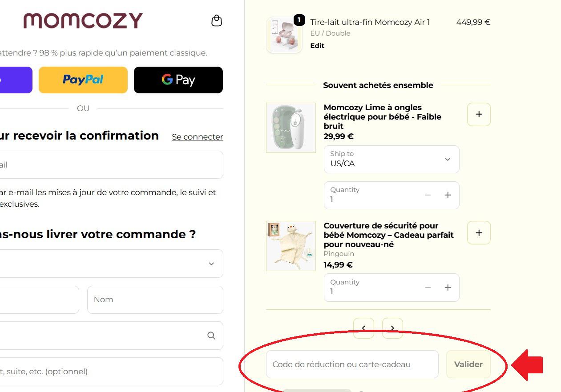Screen dimensions: 561x392
Task: Open Se connecter login link
Action: pyautogui.click(x=197, y=136)
